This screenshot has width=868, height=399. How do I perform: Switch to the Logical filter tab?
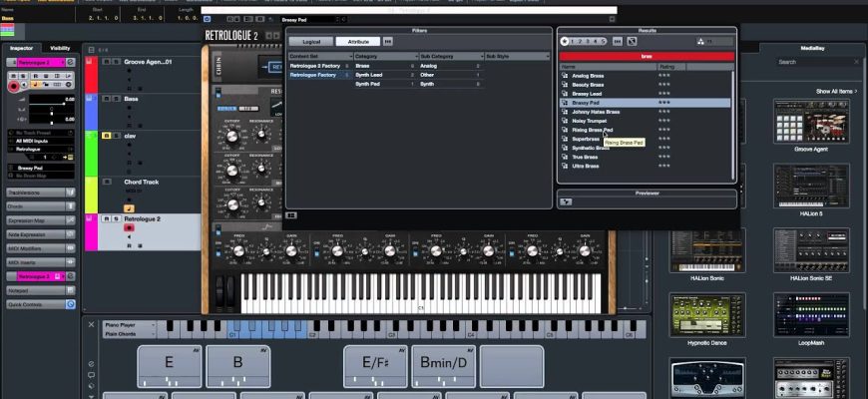click(311, 41)
